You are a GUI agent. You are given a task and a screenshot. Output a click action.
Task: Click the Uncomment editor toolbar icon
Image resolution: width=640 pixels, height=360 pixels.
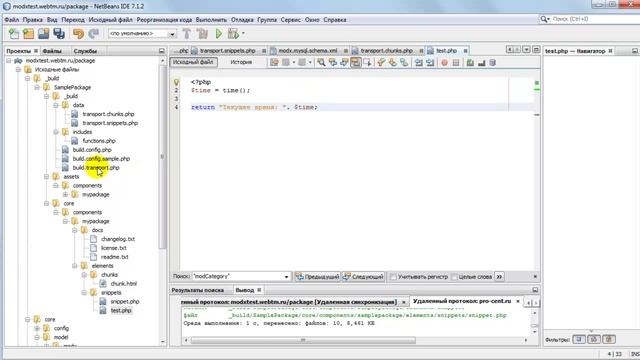point(482,62)
